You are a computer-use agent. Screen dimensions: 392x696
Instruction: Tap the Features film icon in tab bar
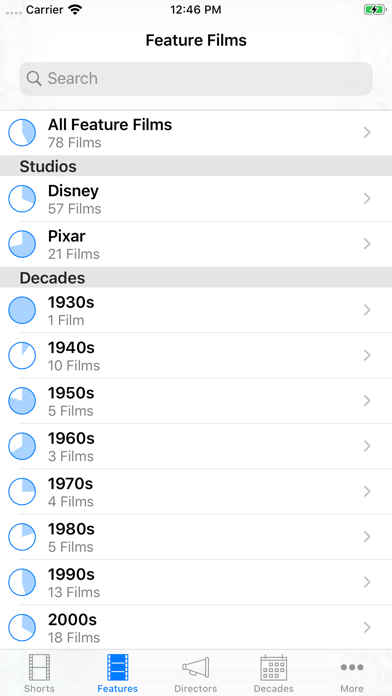pos(118,667)
